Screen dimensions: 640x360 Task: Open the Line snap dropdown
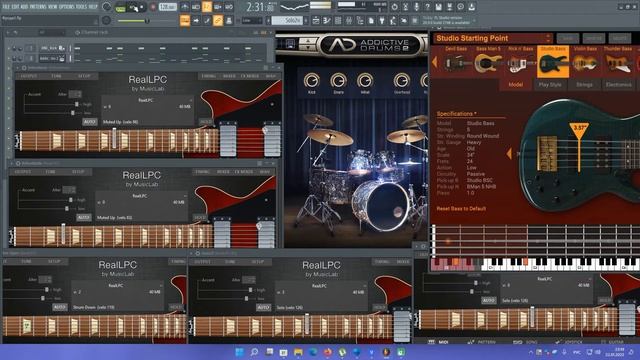252,20
